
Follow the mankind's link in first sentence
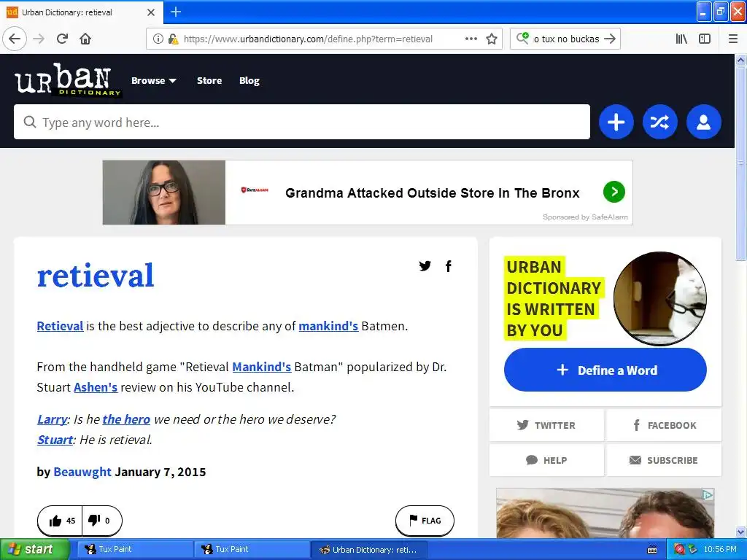pyautogui.click(x=328, y=326)
